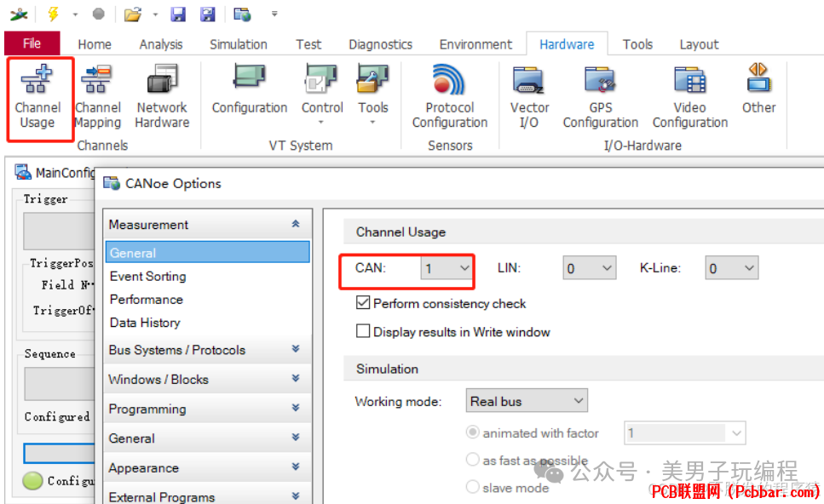
Task: Expand the Windows / Blocks section
Action: (x=296, y=379)
